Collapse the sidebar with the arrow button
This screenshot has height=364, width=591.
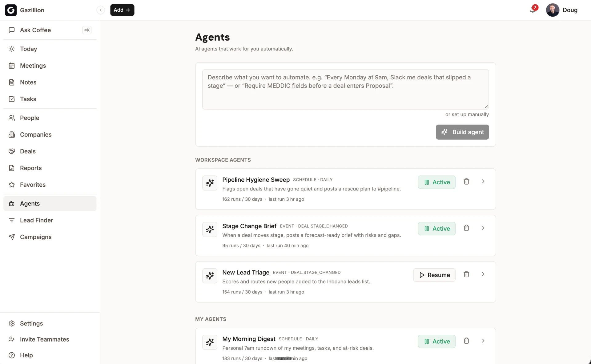[101, 10]
